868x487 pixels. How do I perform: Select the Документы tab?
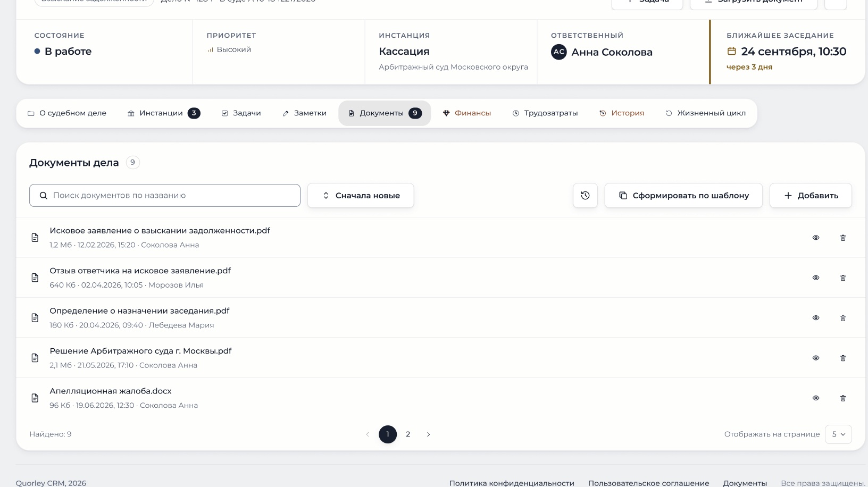[x=385, y=113]
